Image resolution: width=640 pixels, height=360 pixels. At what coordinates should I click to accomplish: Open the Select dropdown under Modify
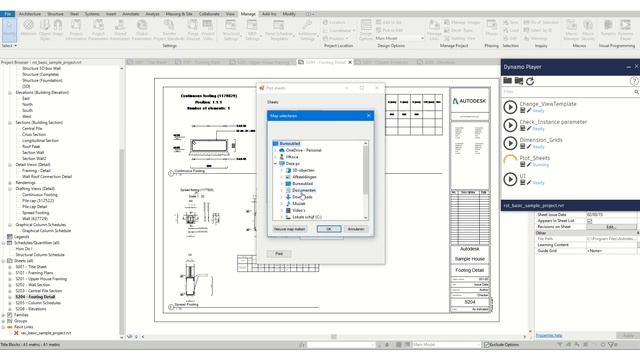[9, 46]
